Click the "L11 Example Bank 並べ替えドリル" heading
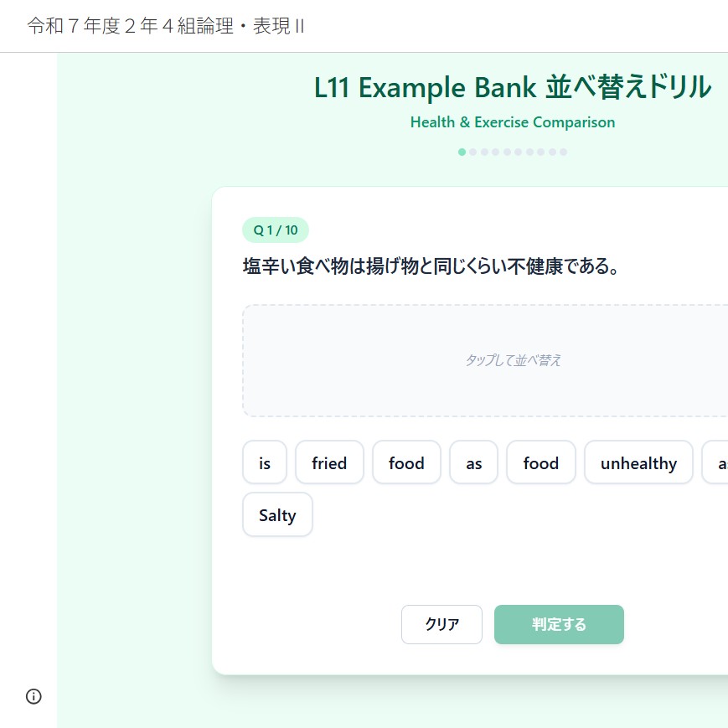The width and height of the screenshot is (728, 728). 513,88
